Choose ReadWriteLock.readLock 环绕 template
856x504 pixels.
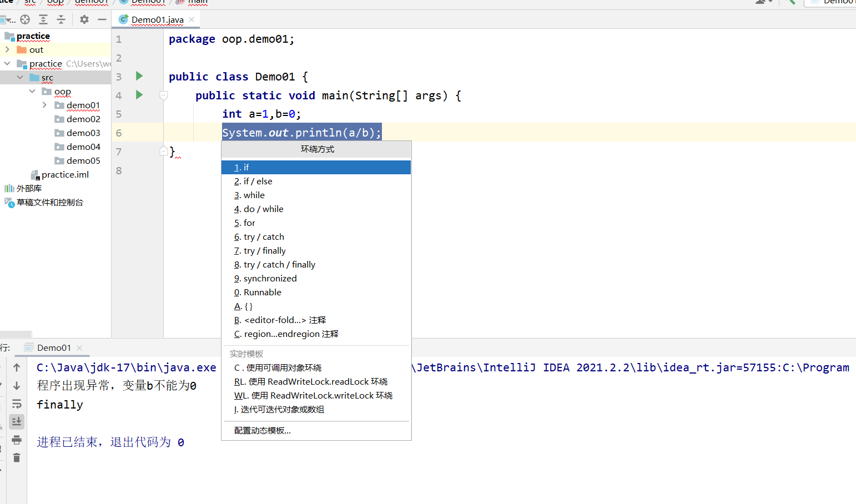click(x=316, y=381)
